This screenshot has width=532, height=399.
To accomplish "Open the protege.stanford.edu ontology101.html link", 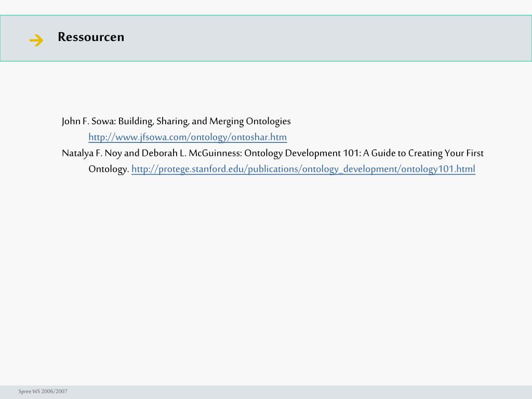I will (303, 169).
